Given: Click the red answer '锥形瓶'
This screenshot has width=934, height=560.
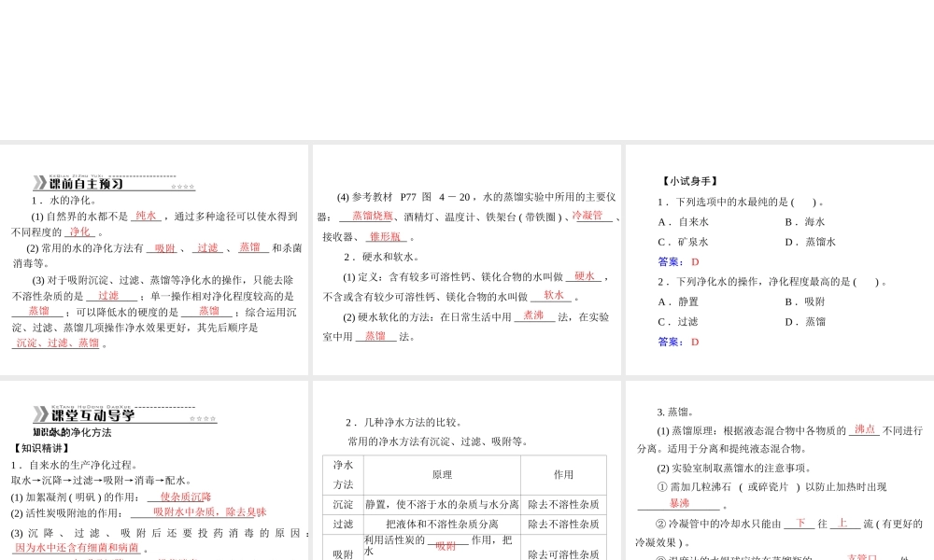Looking at the screenshot, I should click(385, 237).
